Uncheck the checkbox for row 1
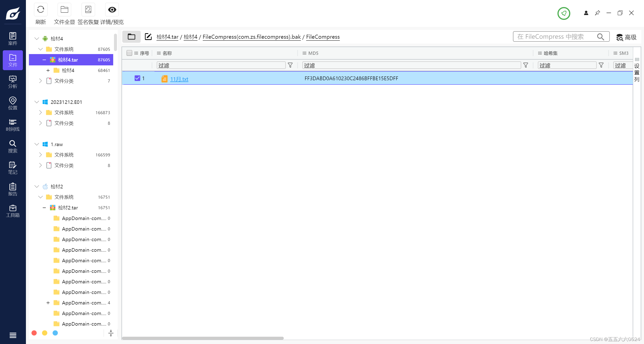The height and width of the screenshot is (344, 644). [x=137, y=78]
